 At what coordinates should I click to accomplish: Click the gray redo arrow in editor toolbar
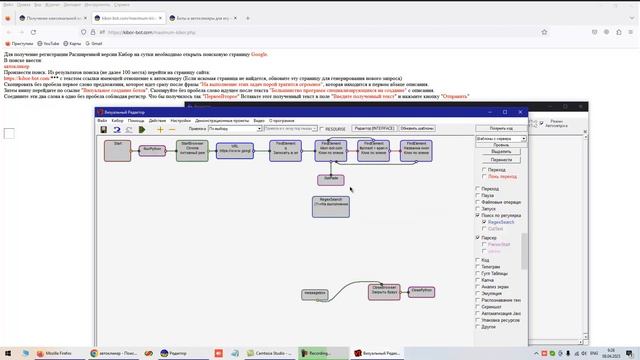tap(129, 129)
